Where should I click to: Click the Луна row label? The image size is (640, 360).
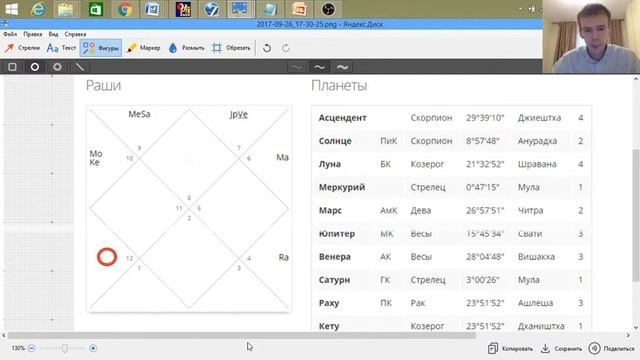[329, 164]
